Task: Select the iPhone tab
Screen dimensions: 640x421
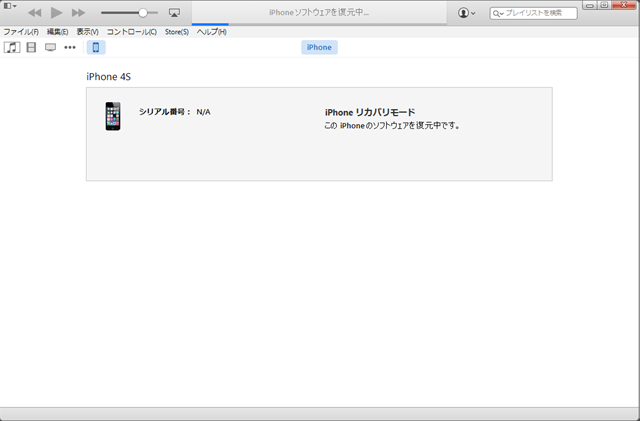Action: [x=319, y=47]
